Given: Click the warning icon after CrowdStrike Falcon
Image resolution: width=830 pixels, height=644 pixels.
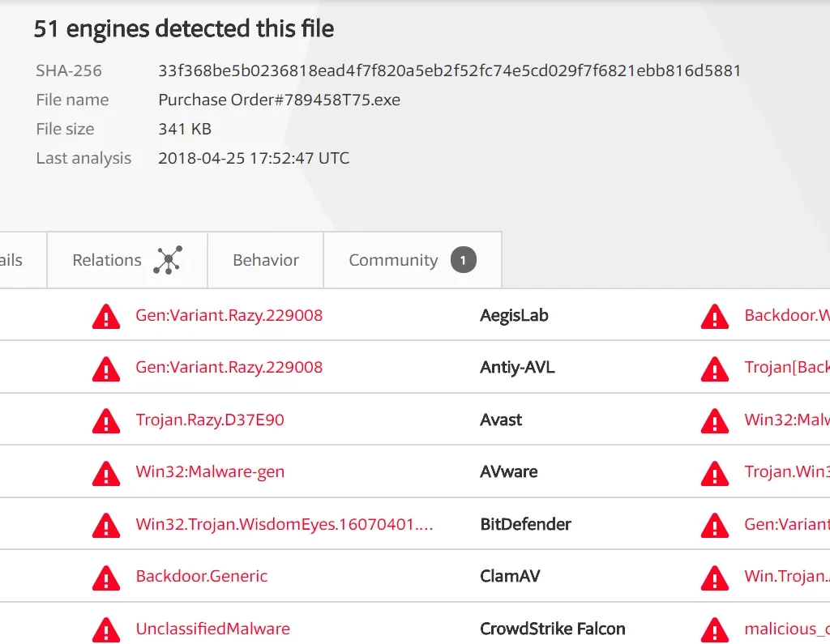Looking at the screenshot, I should pos(715,629).
